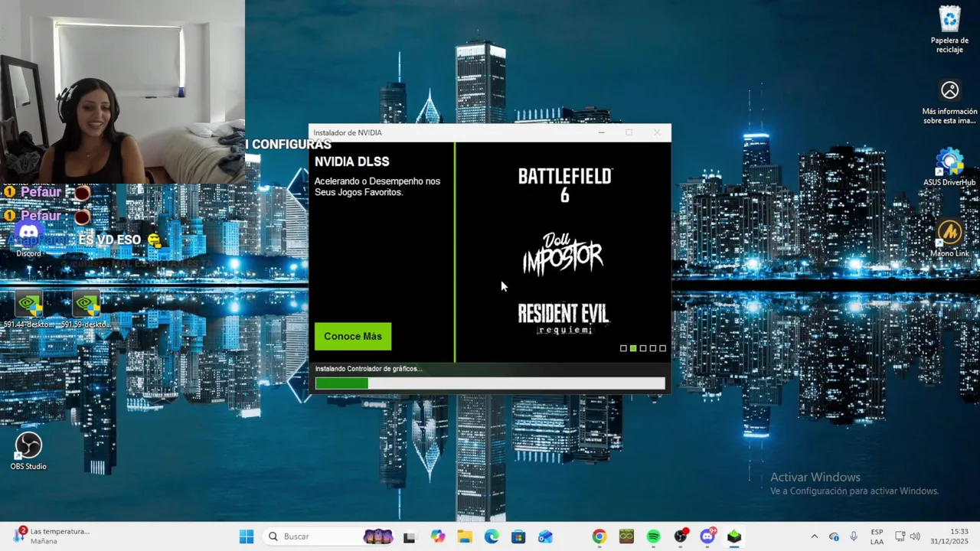Image resolution: width=980 pixels, height=551 pixels.
Task: Expand hidden system tray icons
Action: [x=814, y=536]
